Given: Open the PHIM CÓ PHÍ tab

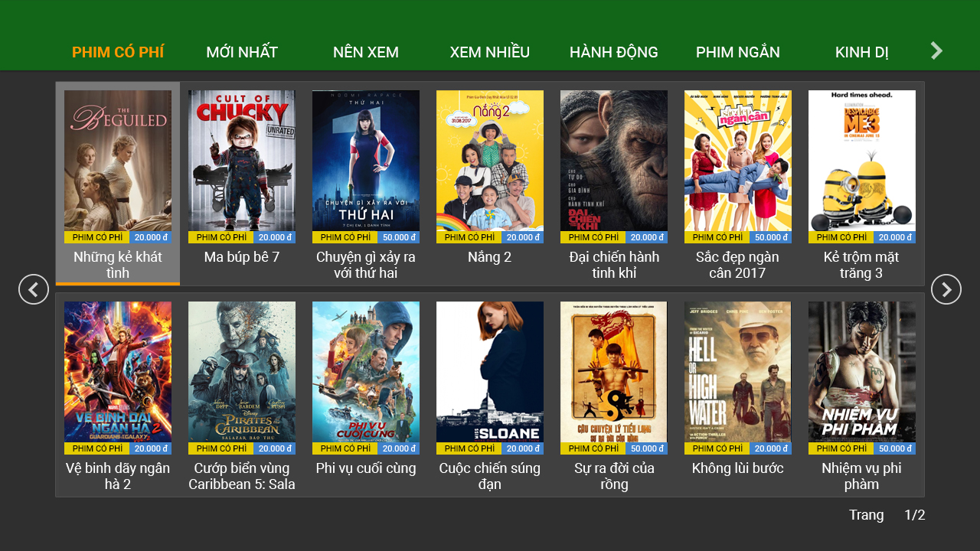Looking at the screenshot, I should pos(118,52).
